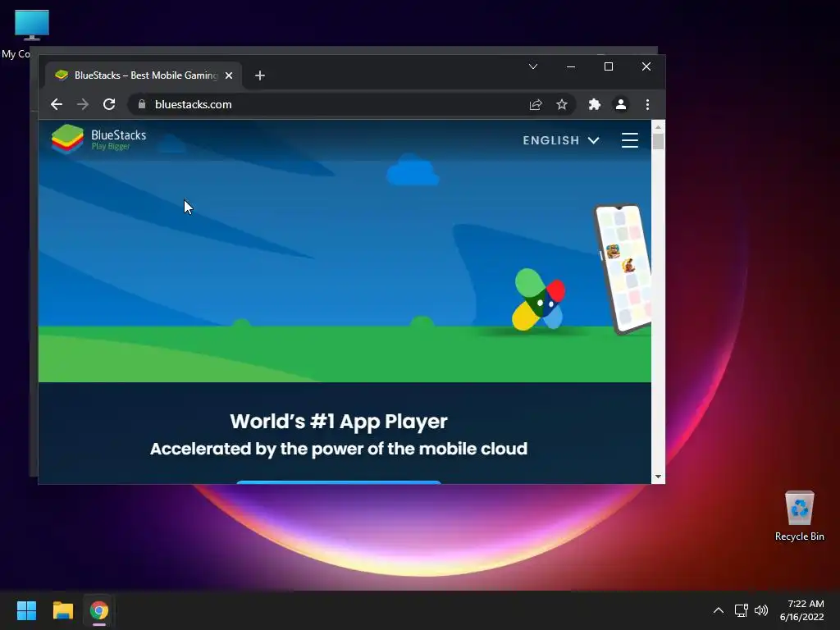Go back in Chrome
Image resolution: width=840 pixels, height=630 pixels.
click(x=57, y=104)
